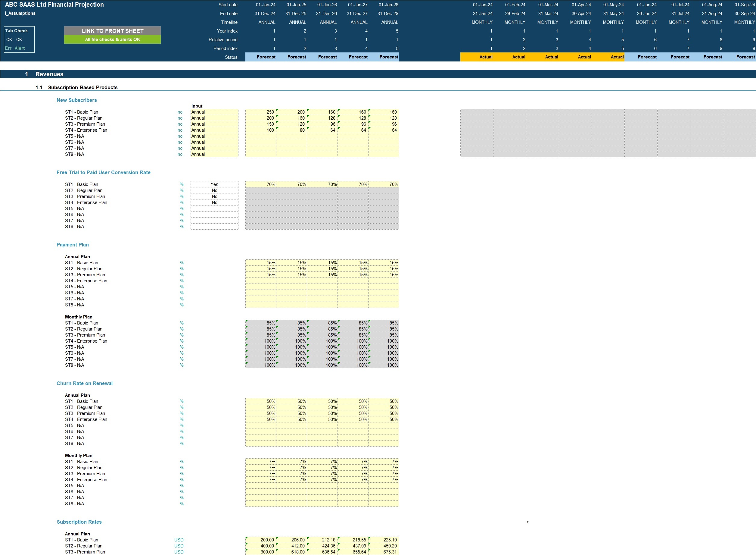756x555 pixels.
Task: Select the 31-Dec-28 end date cell
Action: point(388,14)
